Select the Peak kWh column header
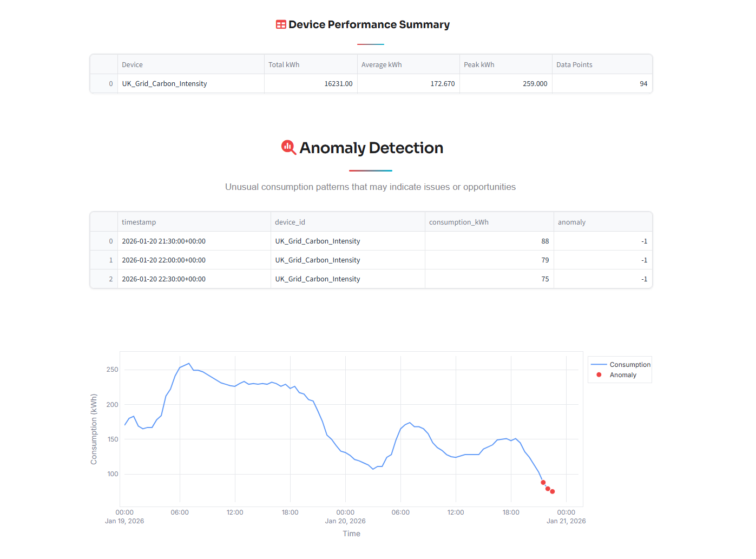The image size is (756, 559). (x=506, y=64)
